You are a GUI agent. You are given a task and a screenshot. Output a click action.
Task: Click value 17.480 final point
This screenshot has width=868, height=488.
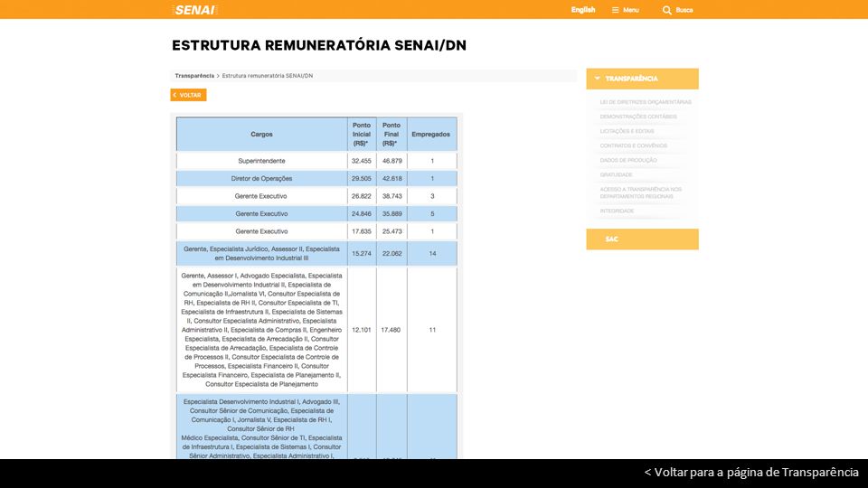pos(391,330)
